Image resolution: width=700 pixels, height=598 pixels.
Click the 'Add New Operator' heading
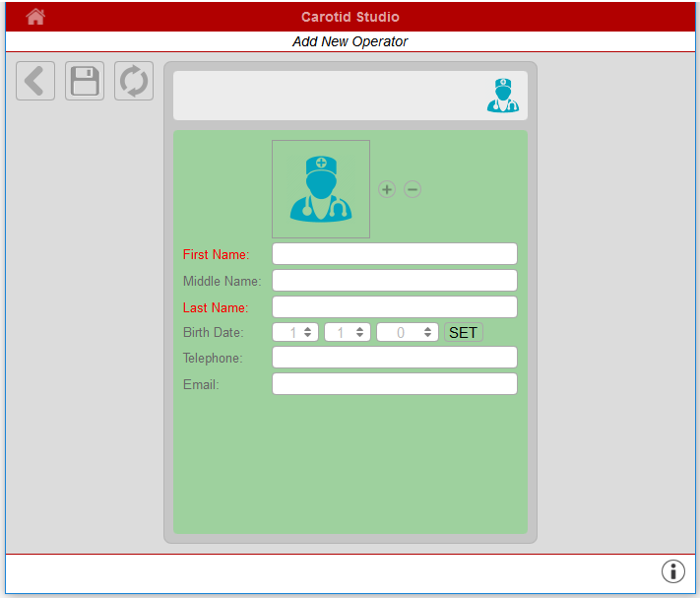350,41
